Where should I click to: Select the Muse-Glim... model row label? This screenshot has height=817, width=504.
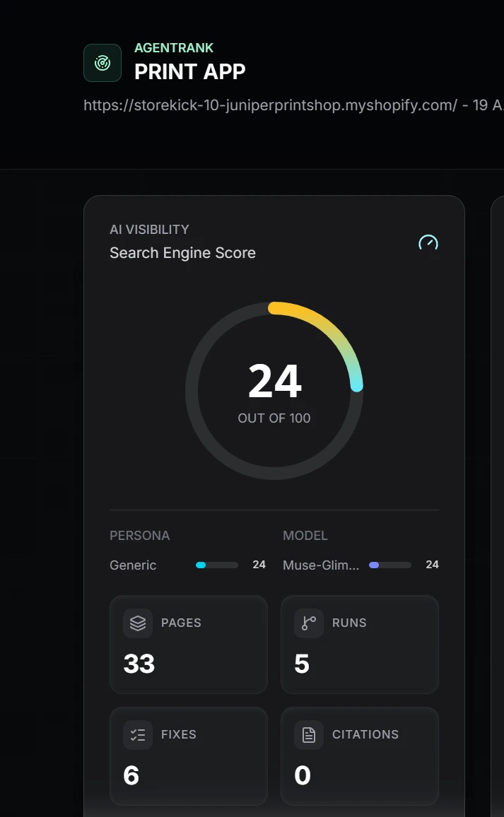click(x=320, y=565)
